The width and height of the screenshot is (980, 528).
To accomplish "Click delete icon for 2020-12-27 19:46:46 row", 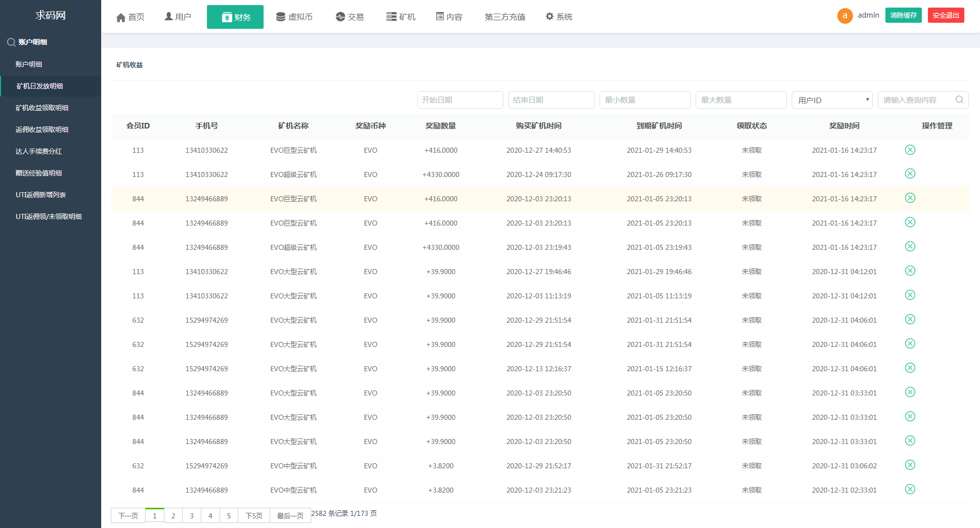I will [910, 271].
